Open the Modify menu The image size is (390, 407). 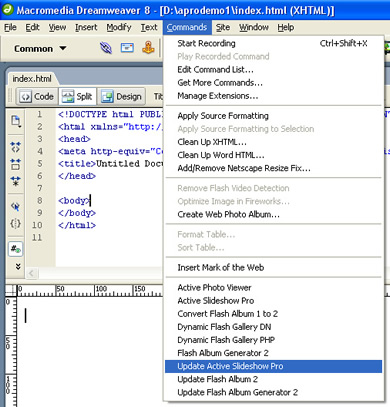[119, 27]
